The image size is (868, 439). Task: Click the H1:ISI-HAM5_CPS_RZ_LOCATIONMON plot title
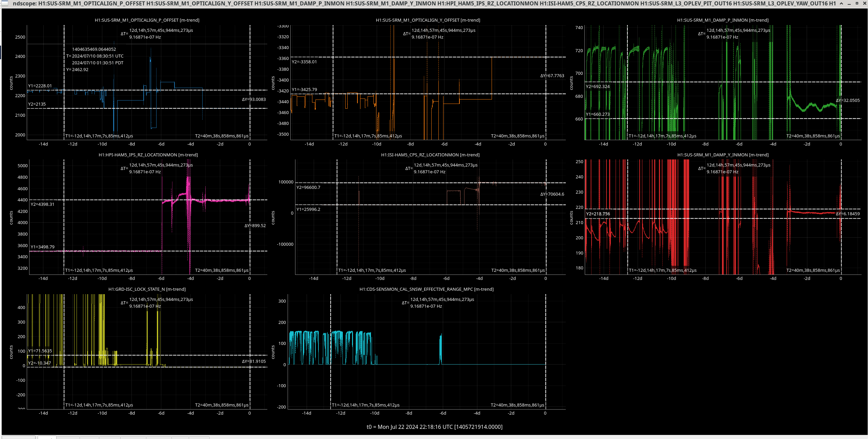430,155
